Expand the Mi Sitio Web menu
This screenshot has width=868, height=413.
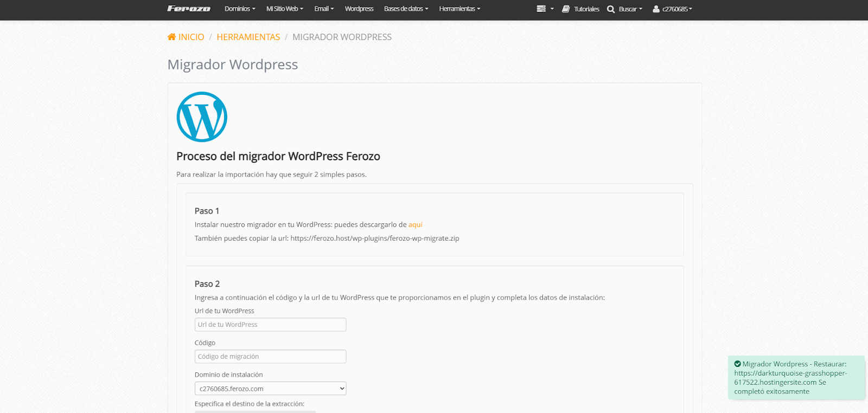tap(284, 9)
